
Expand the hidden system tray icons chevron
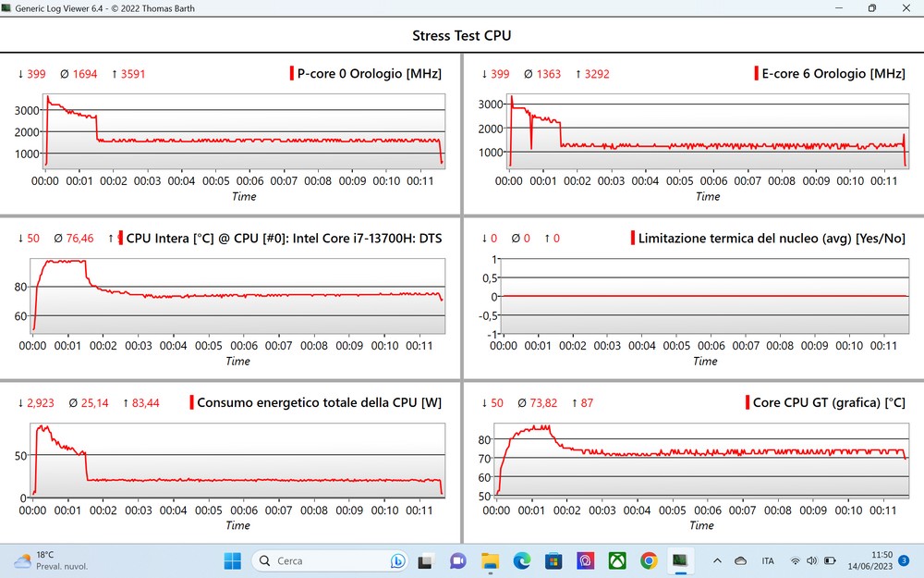pos(717,560)
